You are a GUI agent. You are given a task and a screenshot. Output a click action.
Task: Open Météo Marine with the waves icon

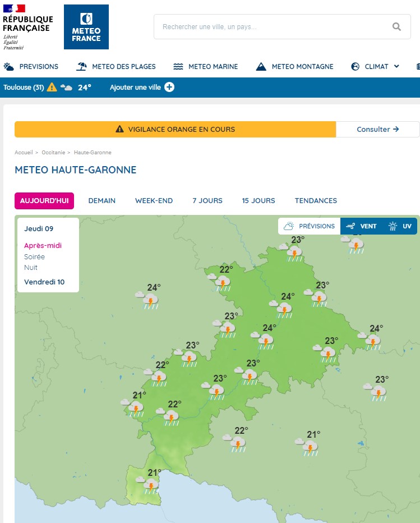click(x=206, y=66)
